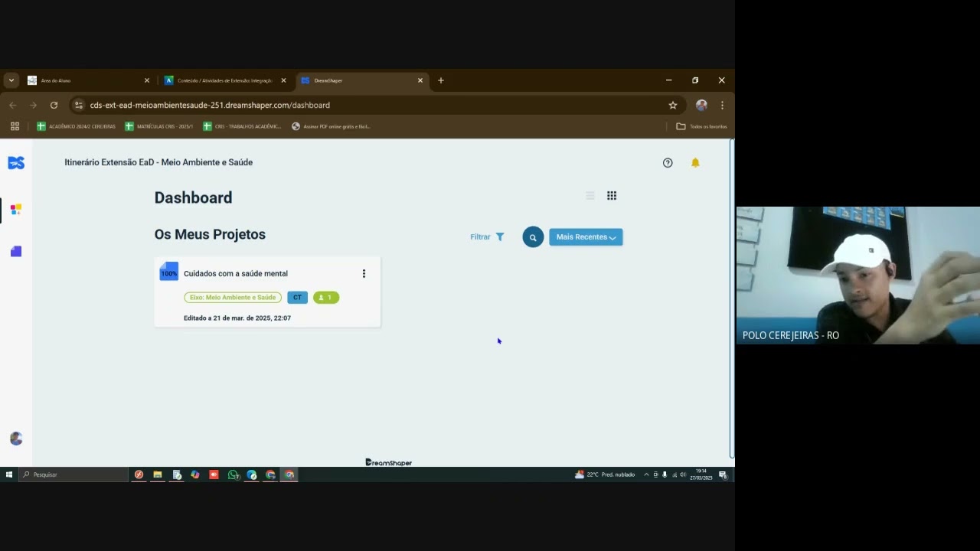Click the POLO CEREJEIRAS - RO webcam tile
The image size is (980, 551).
pos(858,275)
